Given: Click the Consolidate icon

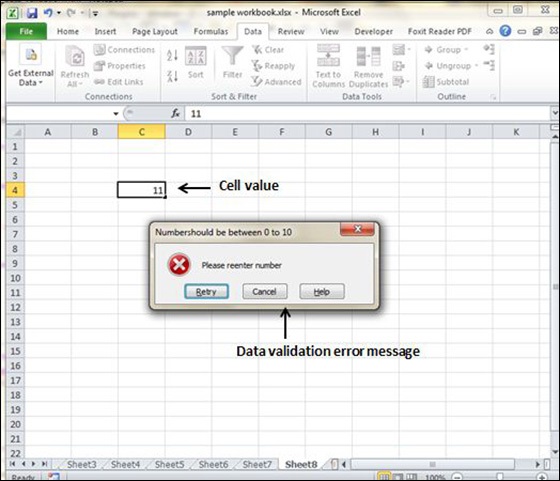Looking at the screenshot, I should (x=398, y=66).
